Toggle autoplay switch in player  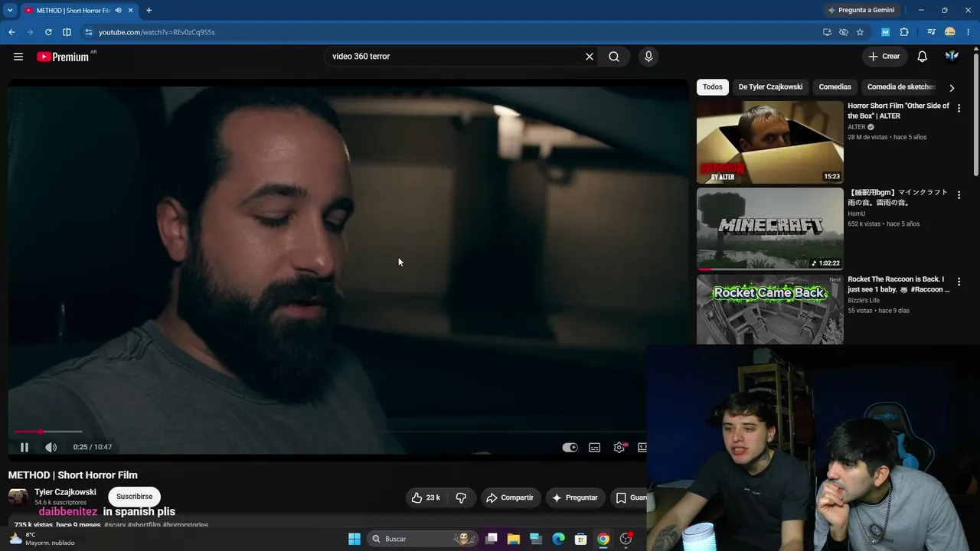click(x=570, y=447)
